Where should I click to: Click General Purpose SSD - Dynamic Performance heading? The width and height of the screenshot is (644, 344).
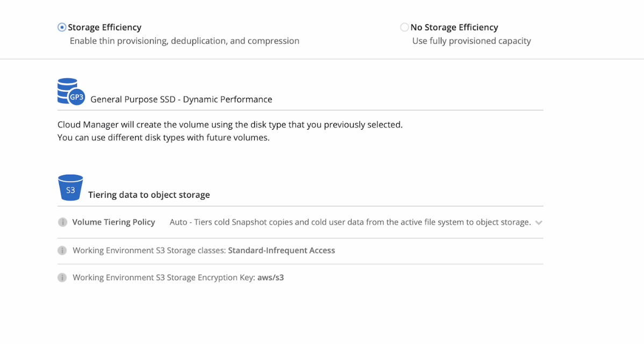(x=181, y=99)
